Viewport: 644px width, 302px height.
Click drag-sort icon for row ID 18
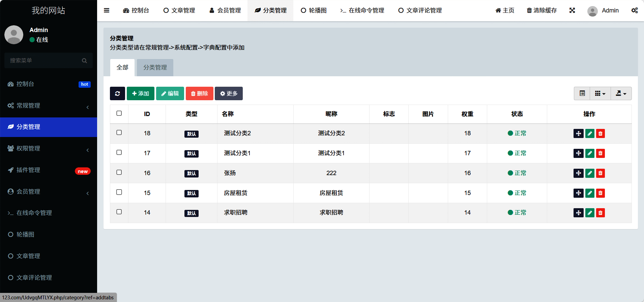pos(578,134)
